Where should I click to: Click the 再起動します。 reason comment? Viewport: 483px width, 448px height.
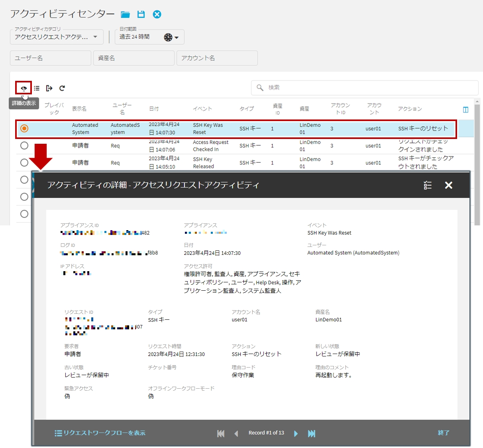pyautogui.click(x=334, y=375)
